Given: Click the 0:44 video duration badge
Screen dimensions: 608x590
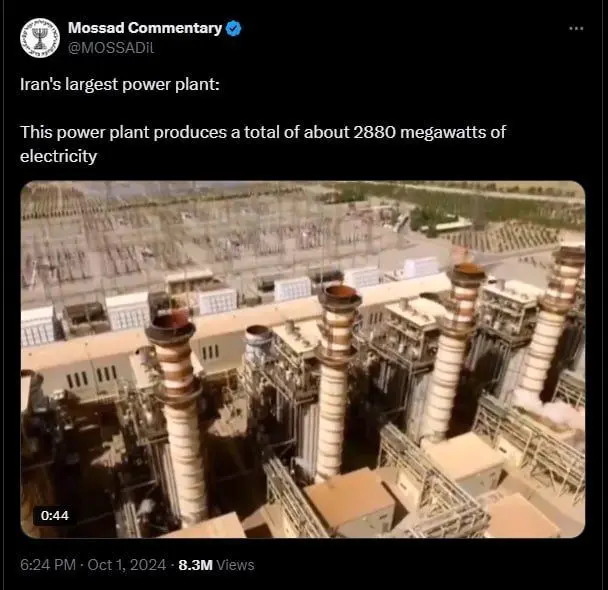Looking at the screenshot, I should (x=55, y=516).
